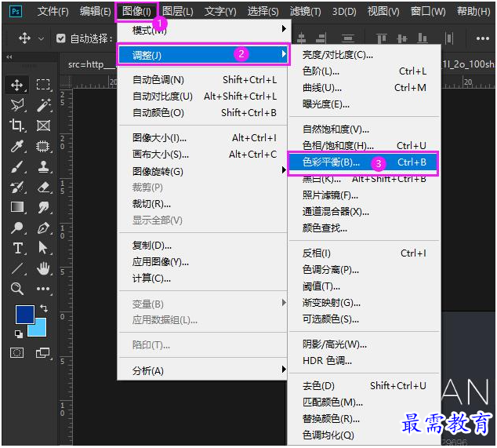The image size is (497, 448).
Task: Select the Frame tool
Action: point(43,126)
